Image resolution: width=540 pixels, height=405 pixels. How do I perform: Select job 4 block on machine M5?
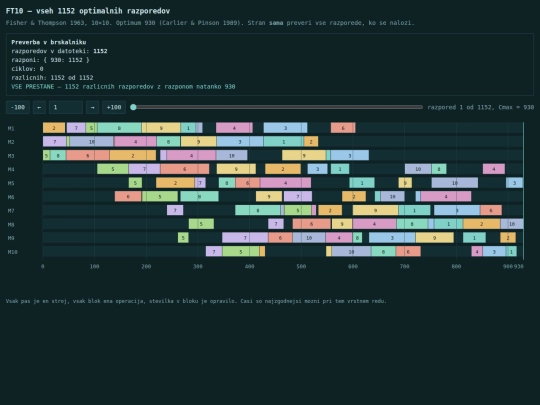pyautogui.click(x=285, y=183)
